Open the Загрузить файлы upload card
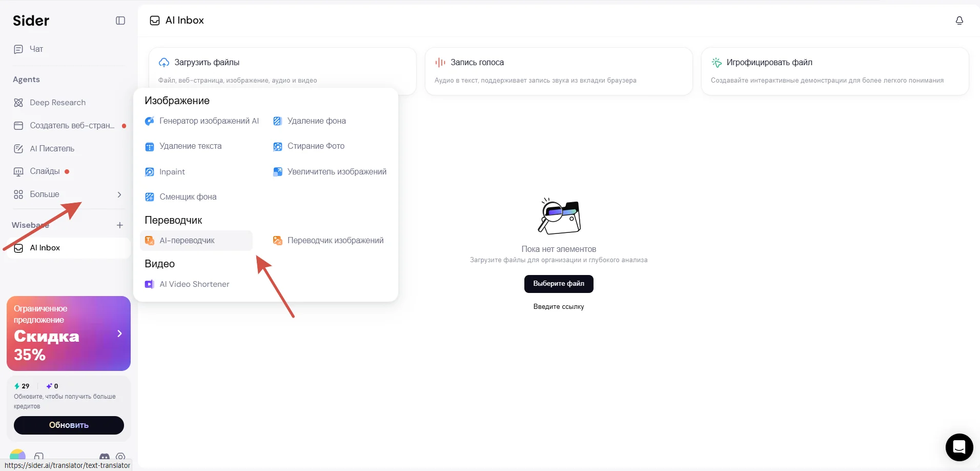The height and width of the screenshot is (471, 980). [x=282, y=71]
